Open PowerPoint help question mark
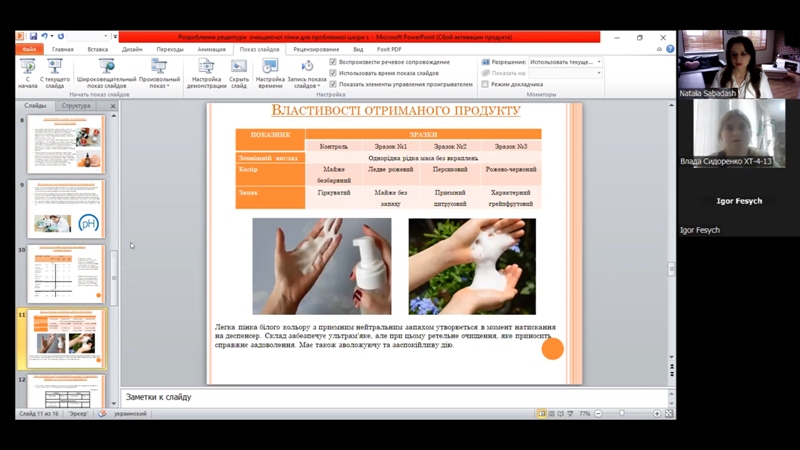The width and height of the screenshot is (800, 450). click(x=670, y=49)
